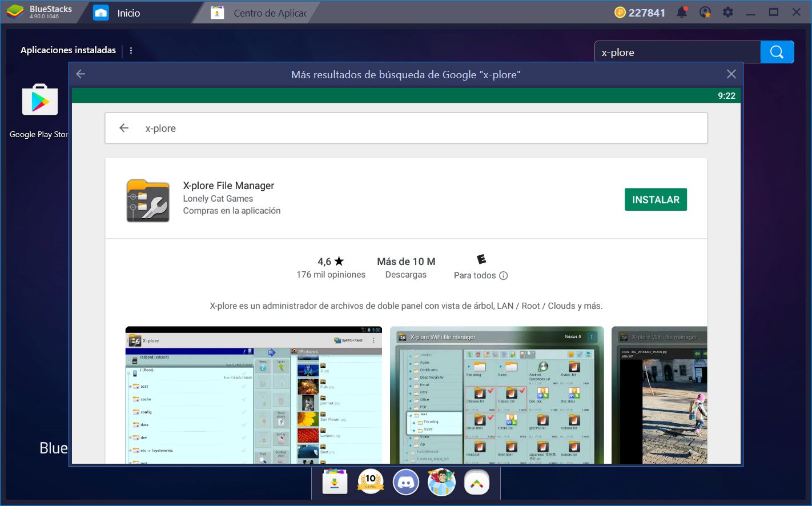Open the notifications bell
Image resolution: width=812 pixels, height=506 pixels.
click(682, 12)
